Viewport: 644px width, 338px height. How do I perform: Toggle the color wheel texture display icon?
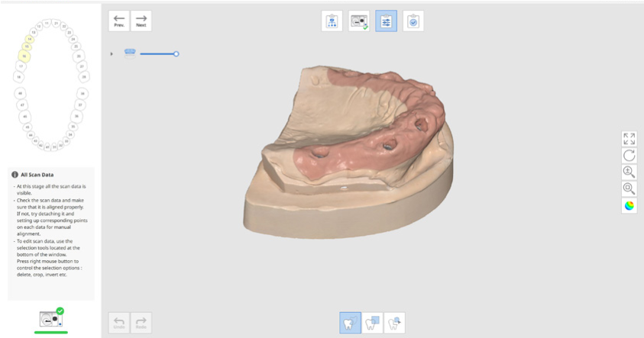point(629,205)
